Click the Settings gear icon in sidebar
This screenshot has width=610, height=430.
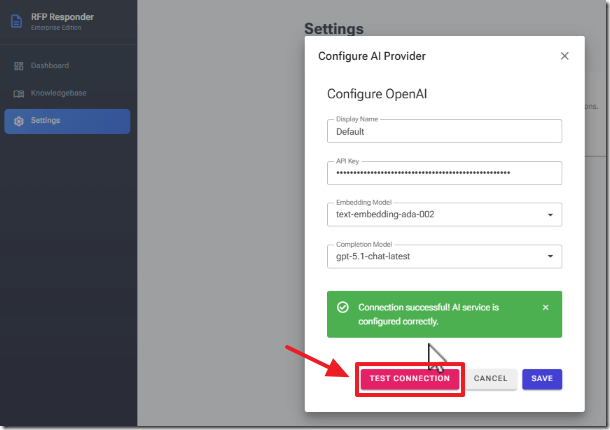17,121
